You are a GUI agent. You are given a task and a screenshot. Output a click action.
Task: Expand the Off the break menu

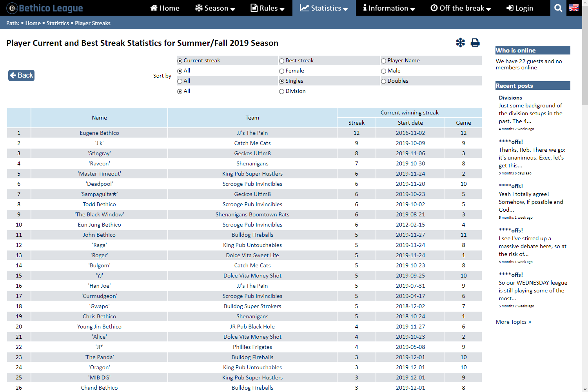coord(461,8)
